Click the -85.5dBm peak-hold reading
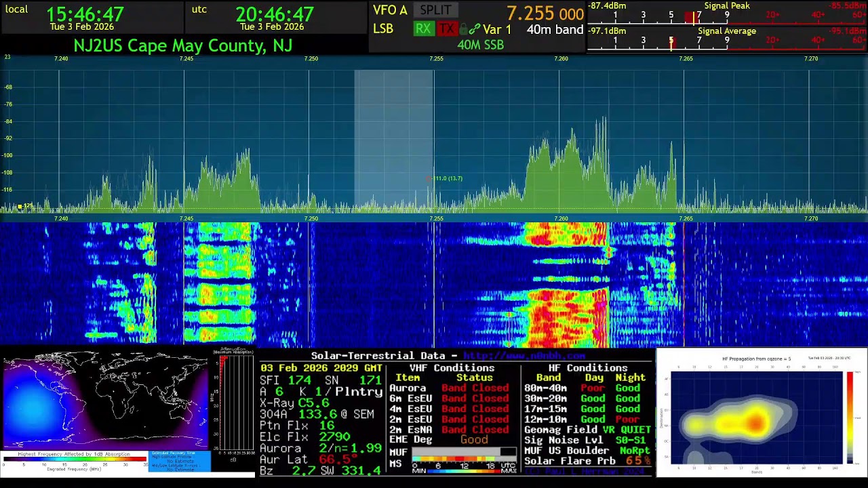 (847, 6)
